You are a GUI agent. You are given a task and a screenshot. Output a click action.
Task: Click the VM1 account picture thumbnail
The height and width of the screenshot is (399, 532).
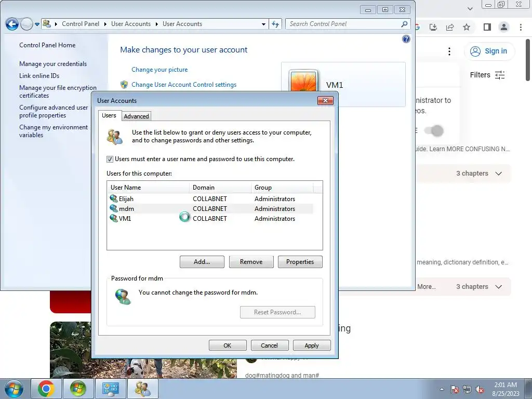click(303, 81)
